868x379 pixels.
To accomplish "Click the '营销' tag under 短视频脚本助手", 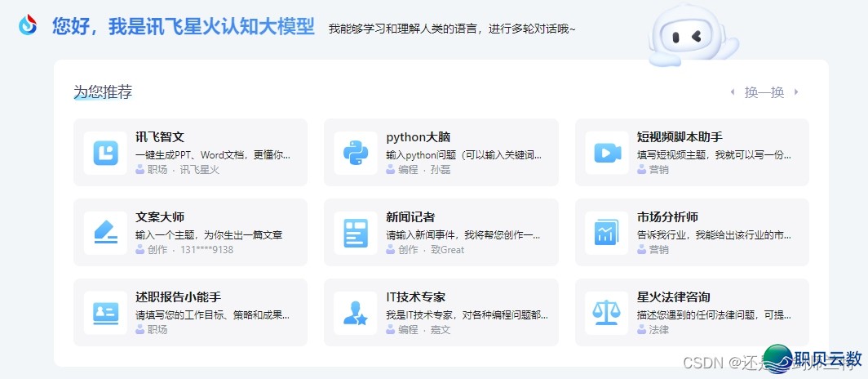I will click(x=659, y=170).
